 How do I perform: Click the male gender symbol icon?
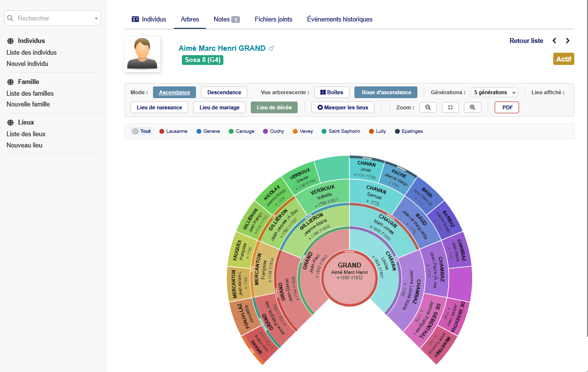[x=272, y=48]
